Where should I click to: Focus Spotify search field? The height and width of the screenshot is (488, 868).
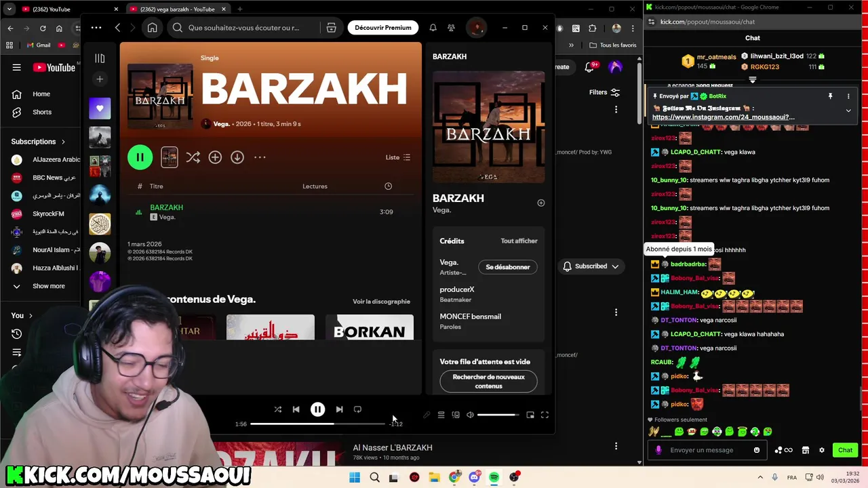pyautogui.click(x=244, y=28)
